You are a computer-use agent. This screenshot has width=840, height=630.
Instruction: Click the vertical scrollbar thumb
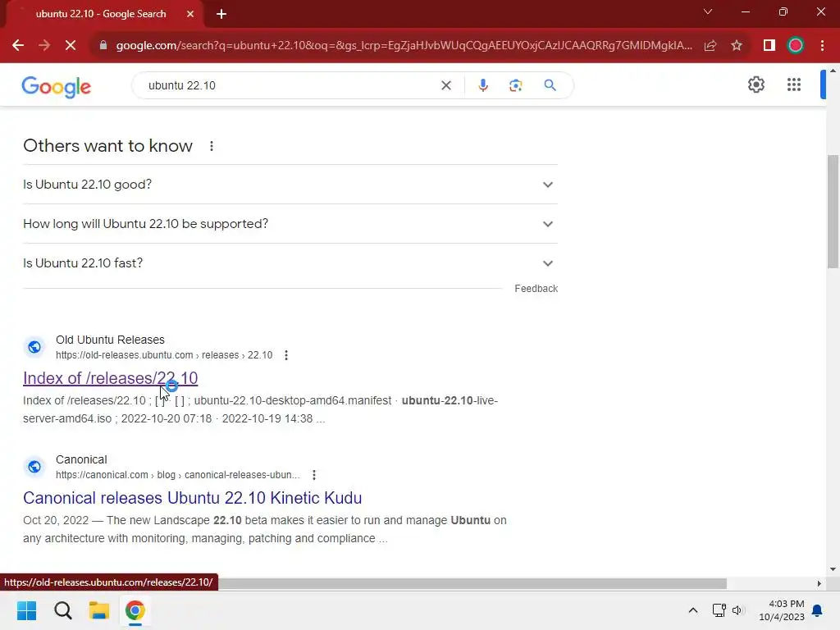833,212
